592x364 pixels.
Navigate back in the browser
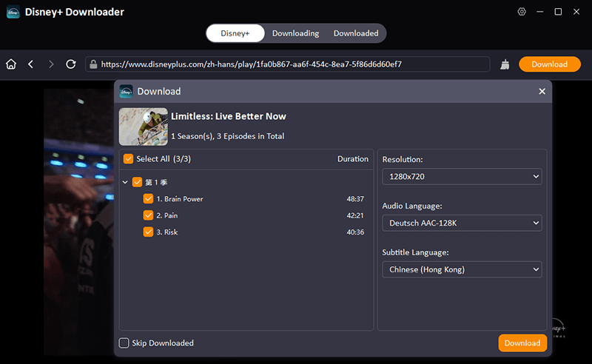[31, 64]
